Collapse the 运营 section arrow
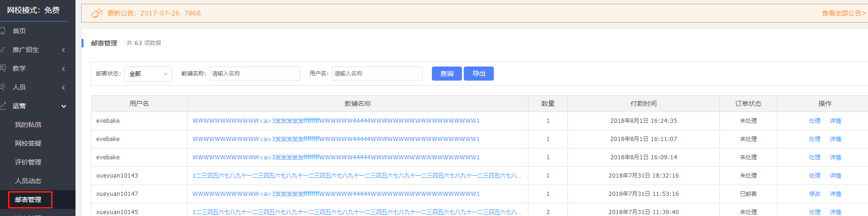 click(64, 106)
